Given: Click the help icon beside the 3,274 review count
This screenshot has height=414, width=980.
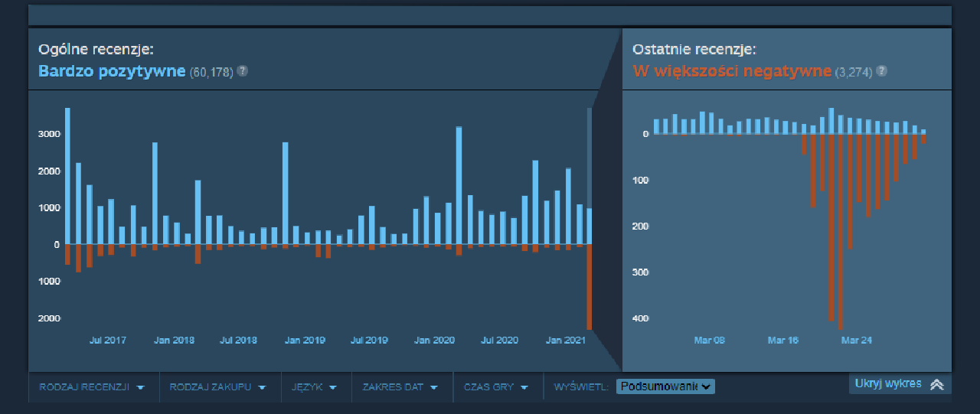Looking at the screenshot, I should coord(881,71).
